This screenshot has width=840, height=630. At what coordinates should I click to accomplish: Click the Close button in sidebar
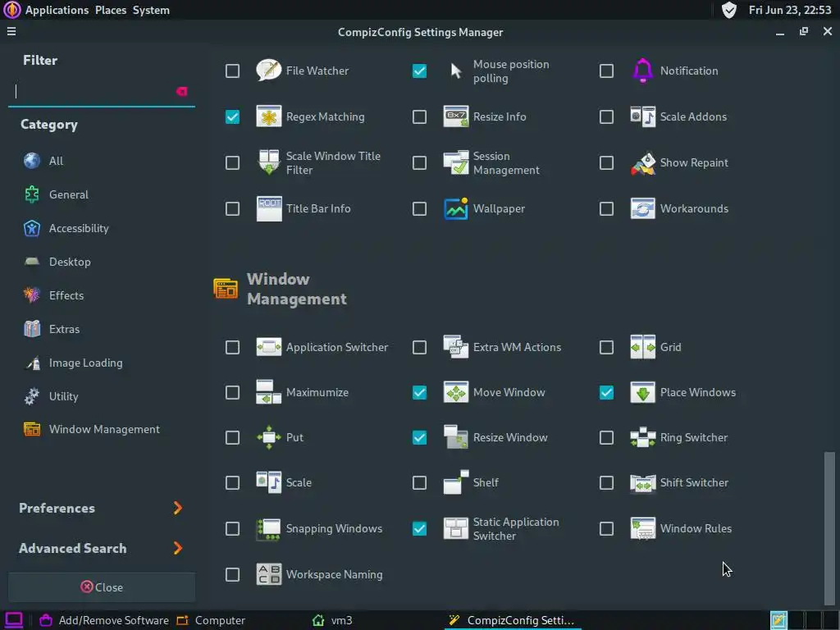coord(102,587)
